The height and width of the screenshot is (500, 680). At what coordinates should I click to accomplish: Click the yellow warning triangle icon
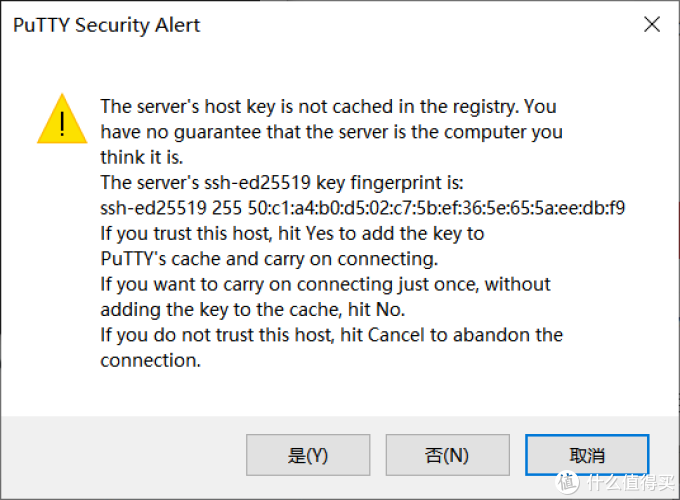pyautogui.click(x=62, y=118)
